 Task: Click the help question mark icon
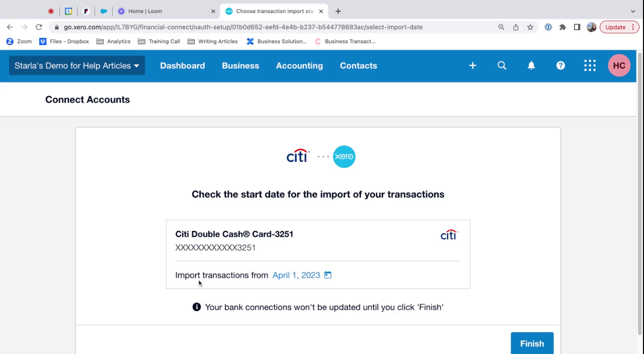(x=560, y=66)
